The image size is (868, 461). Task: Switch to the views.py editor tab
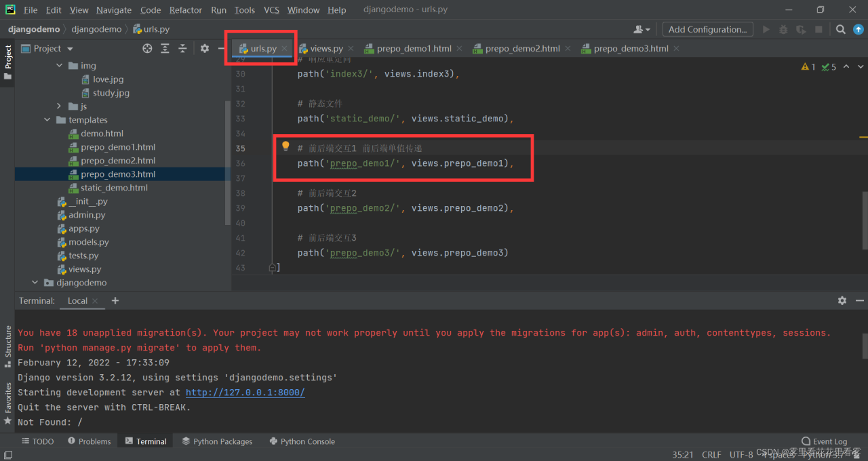pos(325,48)
